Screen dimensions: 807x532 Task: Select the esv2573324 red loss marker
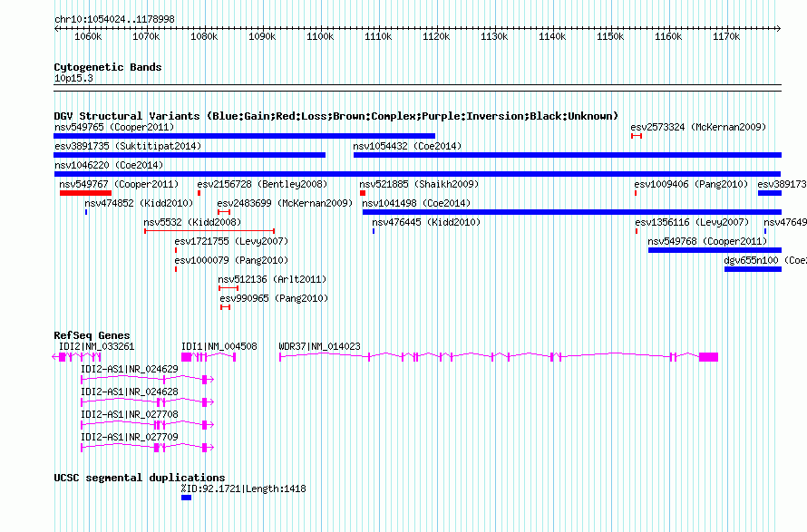point(637,136)
